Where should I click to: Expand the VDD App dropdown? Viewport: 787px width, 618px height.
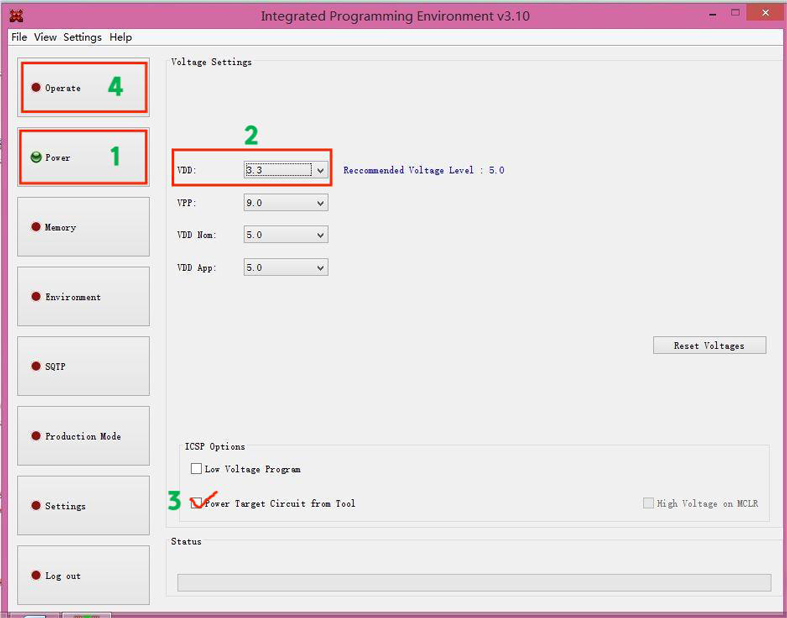tap(320, 268)
